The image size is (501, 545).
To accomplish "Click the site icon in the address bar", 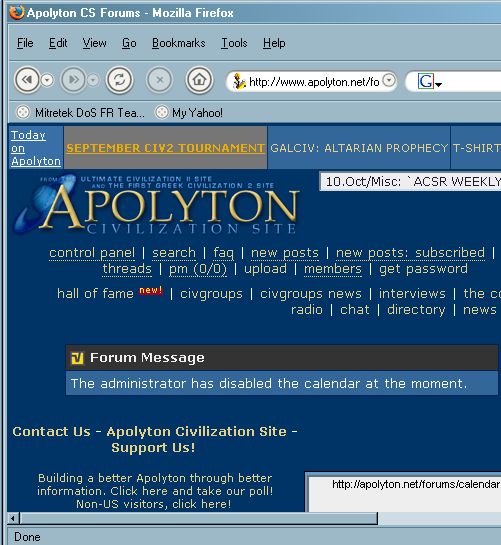I will pos(239,81).
